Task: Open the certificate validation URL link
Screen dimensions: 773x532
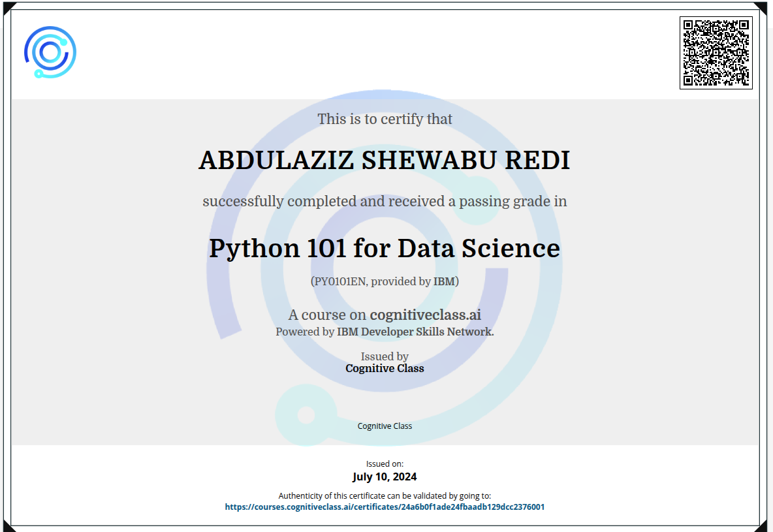Action: [385, 507]
